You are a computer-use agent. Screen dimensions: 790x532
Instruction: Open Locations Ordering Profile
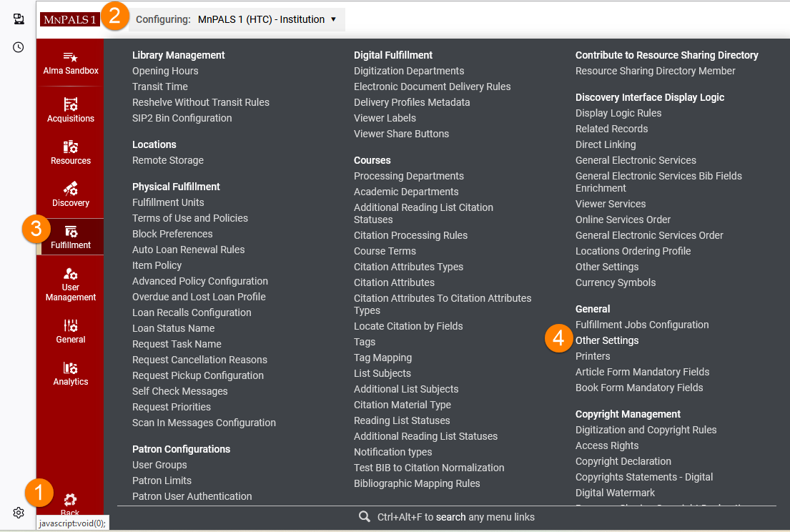click(633, 251)
